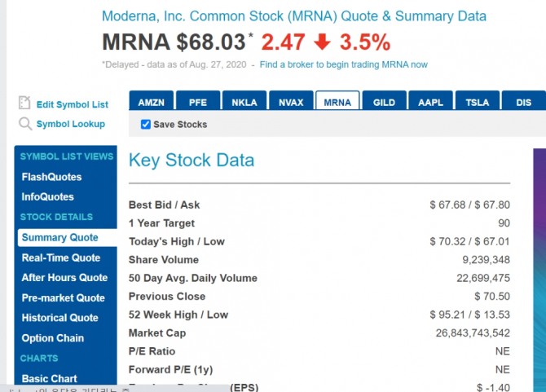This screenshot has height=392, width=546.
Task: Switch to the GILD tab
Action: pos(384,100)
